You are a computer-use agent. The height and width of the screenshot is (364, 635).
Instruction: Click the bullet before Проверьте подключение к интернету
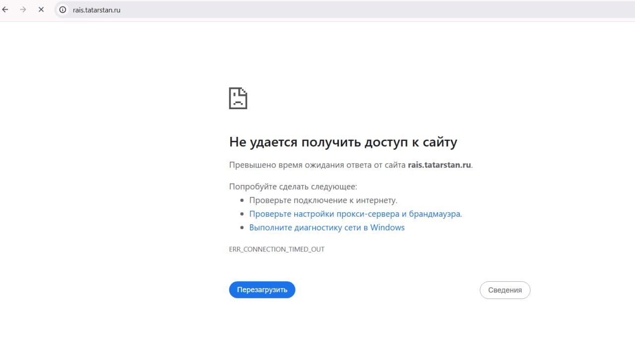tap(243, 200)
